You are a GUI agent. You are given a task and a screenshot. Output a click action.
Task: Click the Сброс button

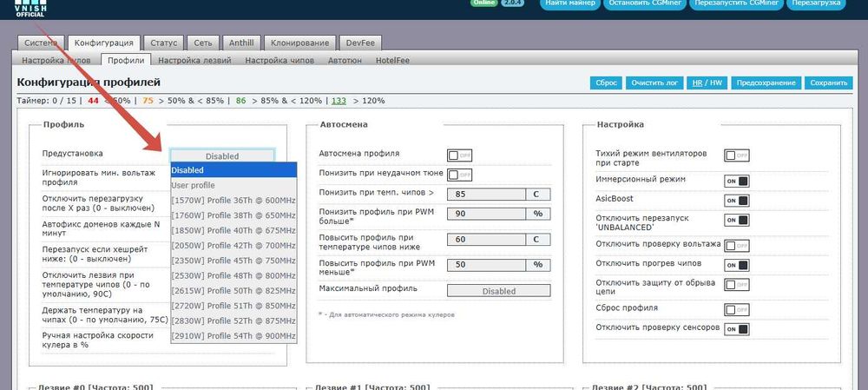point(606,83)
